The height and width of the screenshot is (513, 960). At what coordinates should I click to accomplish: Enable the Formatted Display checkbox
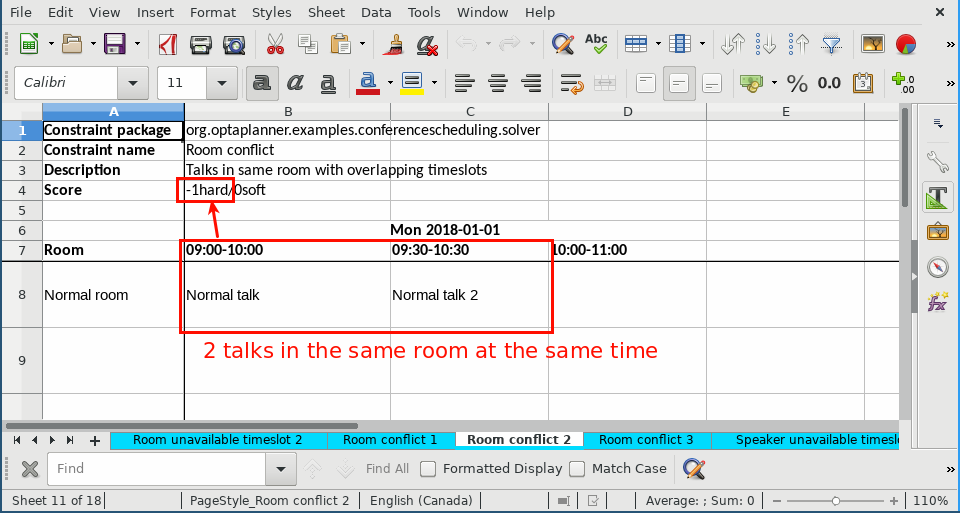click(x=428, y=468)
